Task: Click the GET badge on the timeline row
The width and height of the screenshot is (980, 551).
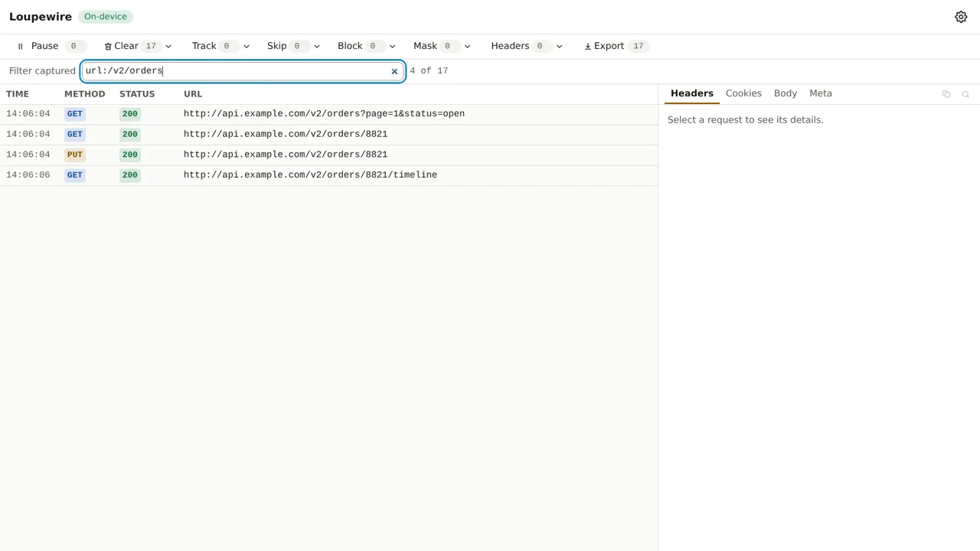Action: [x=74, y=175]
